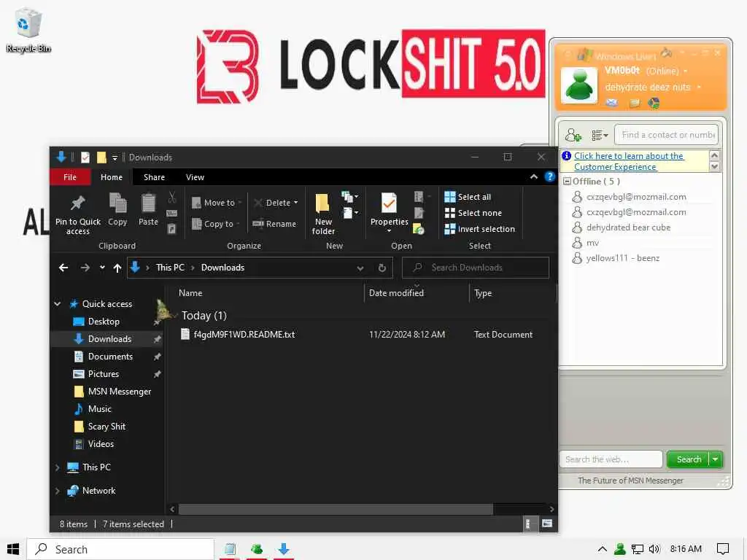
Task: Click Add a contact icon in Messenger
Action: pyautogui.click(x=573, y=135)
